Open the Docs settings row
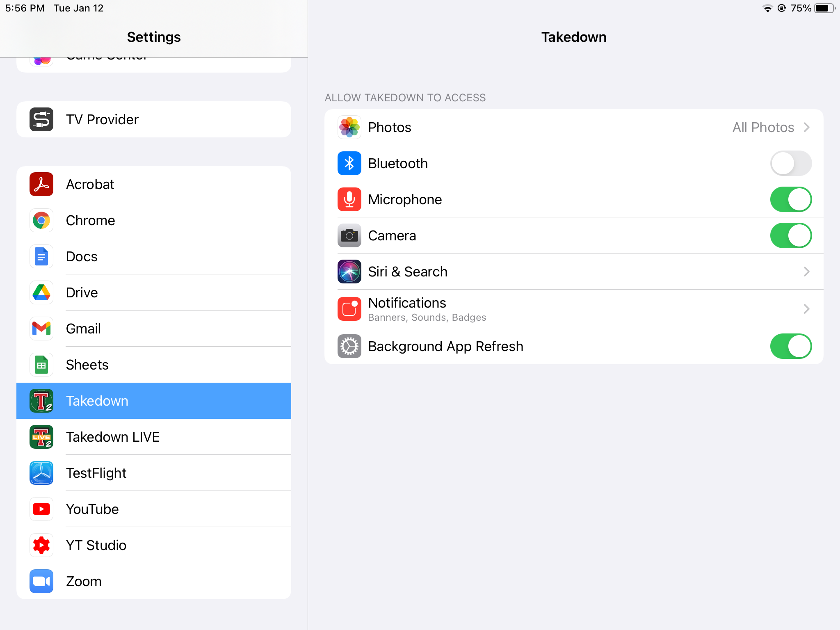The width and height of the screenshot is (840, 630). pyautogui.click(x=82, y=256)
